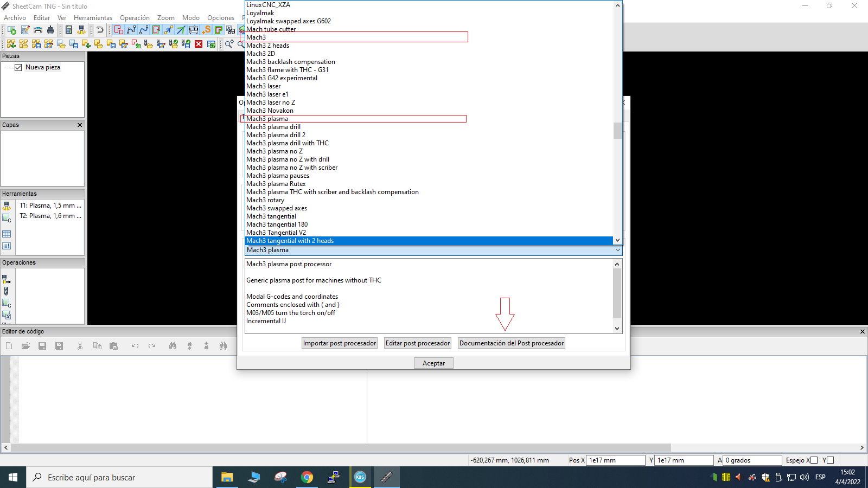Click Windows Start button
Viewport: 868px width, 488px height.
click(x=13, y=477)
